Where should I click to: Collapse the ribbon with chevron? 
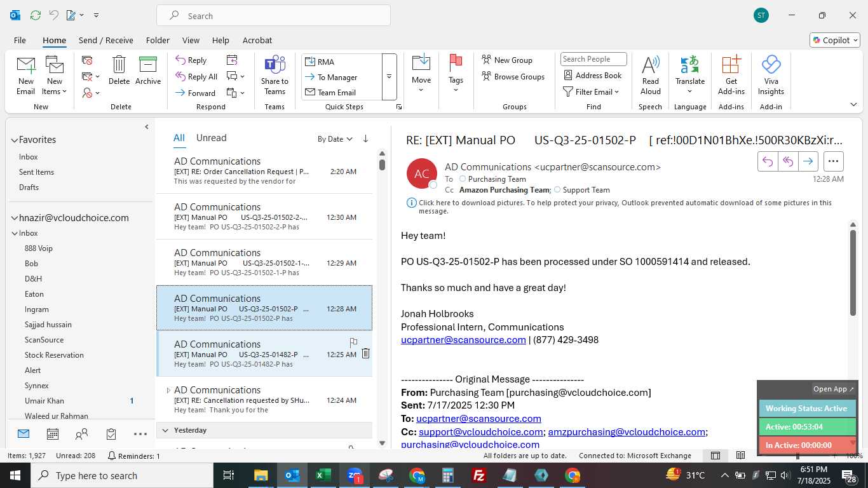click(x=853, y=104)
